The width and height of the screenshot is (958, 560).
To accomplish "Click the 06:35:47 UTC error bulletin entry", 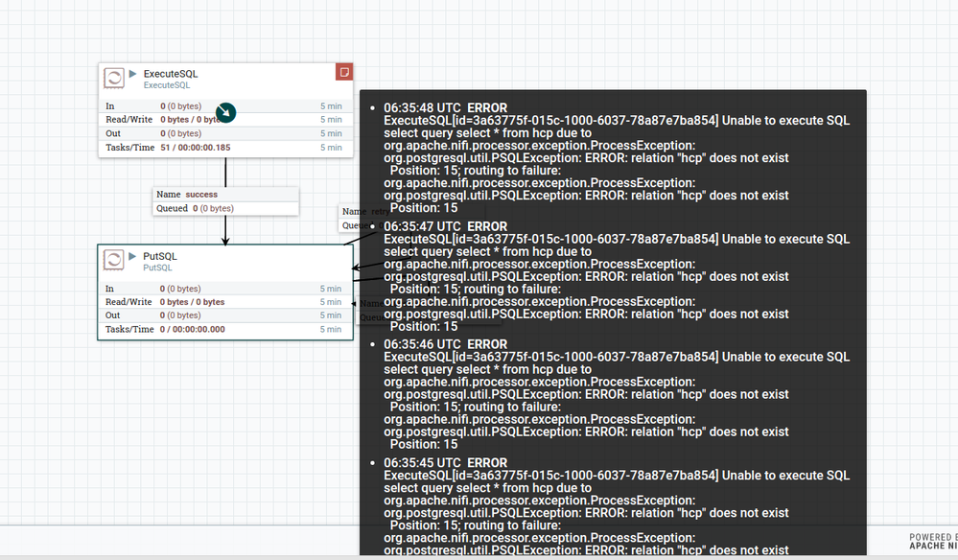I will click(614, 276).
